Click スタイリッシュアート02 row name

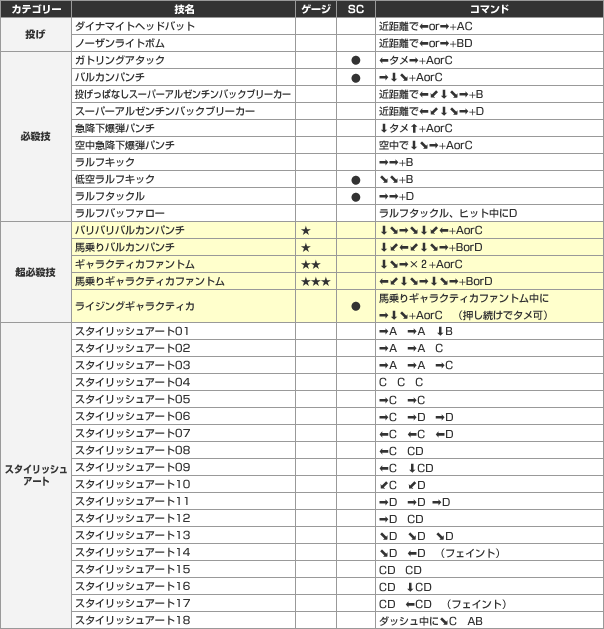132,348
